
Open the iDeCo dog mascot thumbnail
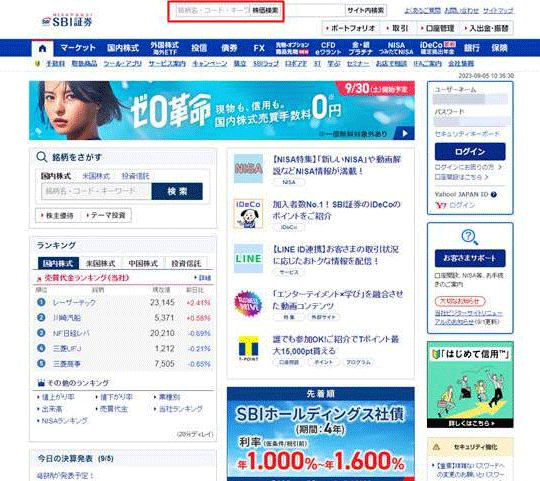click(x=248, y=213)
